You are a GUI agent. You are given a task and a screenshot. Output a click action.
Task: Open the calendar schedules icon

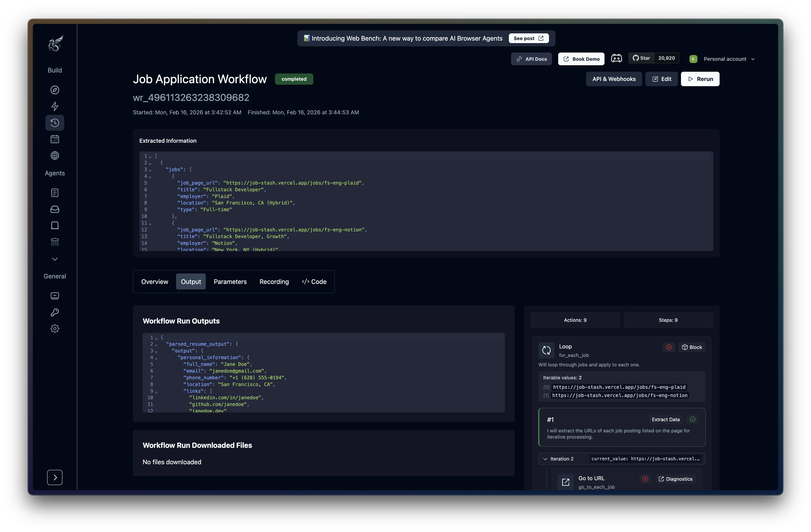(x=55, y=139)
